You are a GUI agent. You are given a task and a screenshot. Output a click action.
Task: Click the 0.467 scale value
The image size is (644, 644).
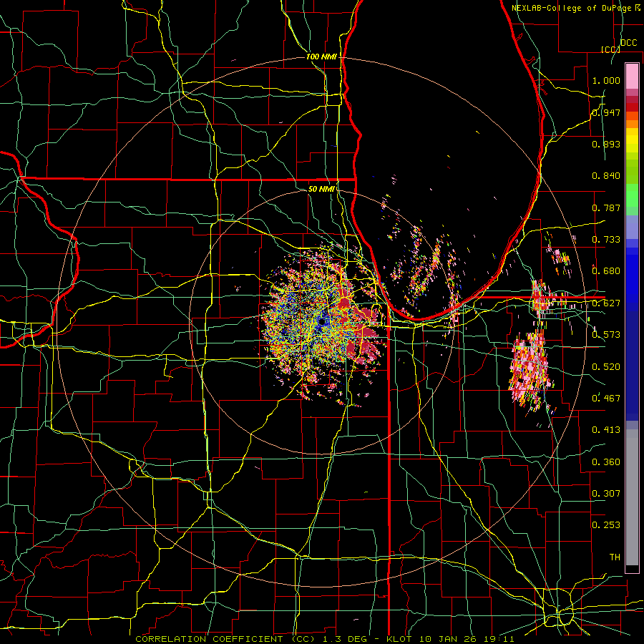(606, 398)
